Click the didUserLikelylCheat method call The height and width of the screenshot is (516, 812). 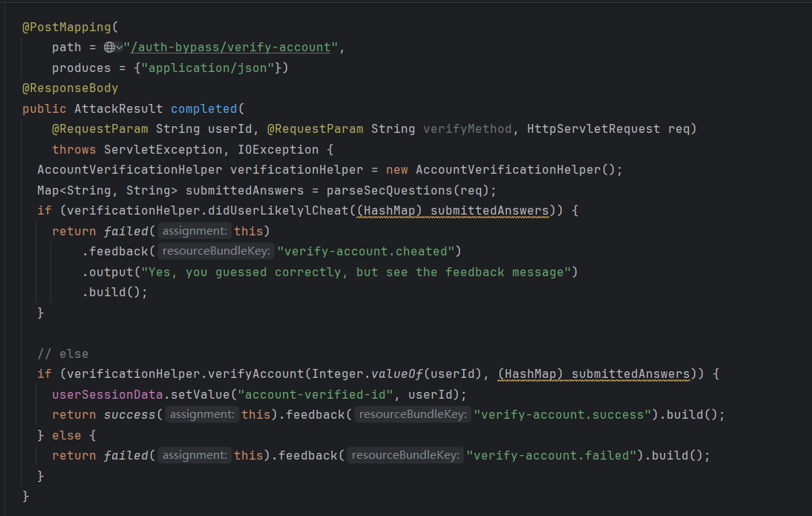[275, 211]
